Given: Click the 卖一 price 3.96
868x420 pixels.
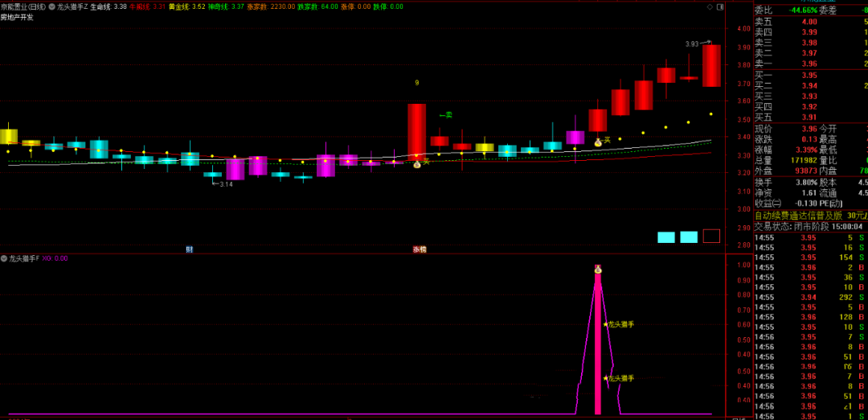Looking at the screenshot, I should click(809, 64).
